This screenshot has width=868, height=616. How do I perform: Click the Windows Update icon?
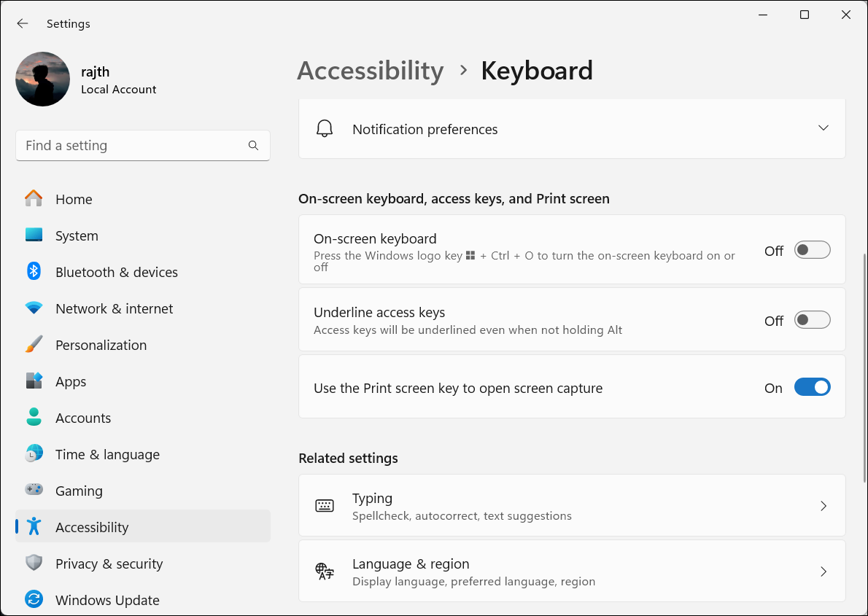pyautogui.click(x=34, y=600)
